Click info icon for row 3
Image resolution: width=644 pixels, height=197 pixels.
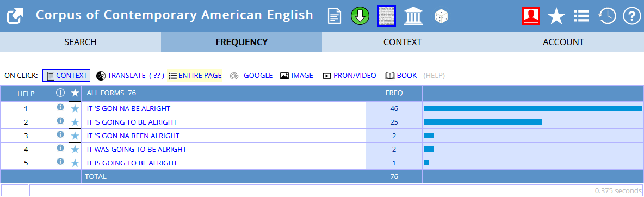tap(60, 134)
